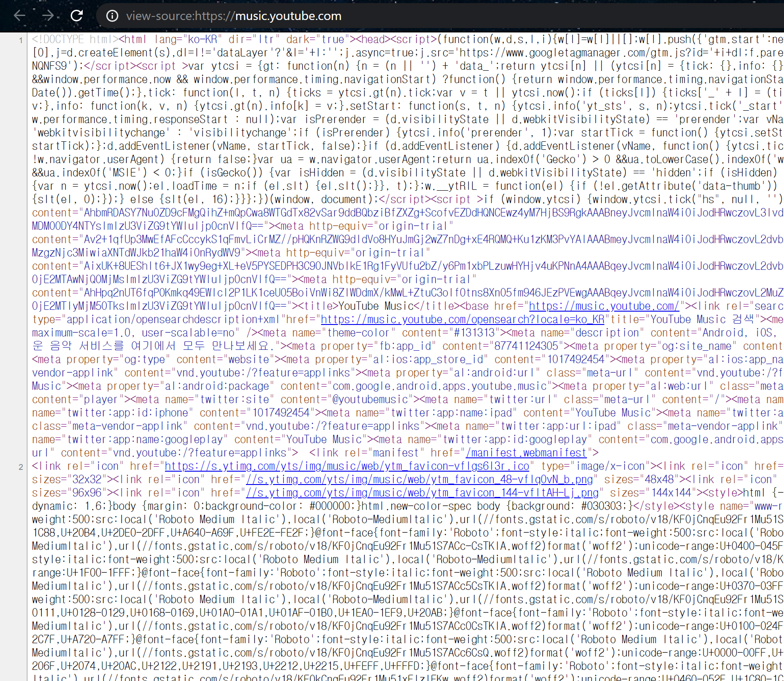
Task: Open the site information icon
Action: coord(112,16)
